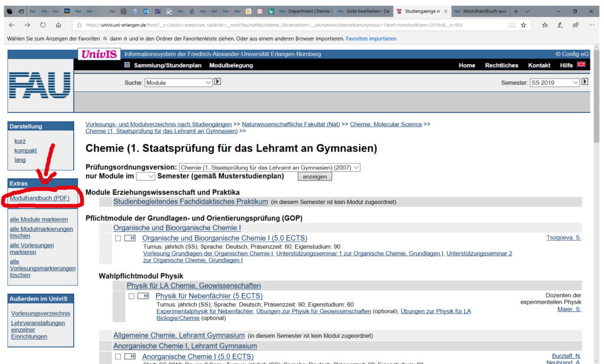Open Hilfe page
This screenshot has width=604, height=364.
click(x=566, y=65)
